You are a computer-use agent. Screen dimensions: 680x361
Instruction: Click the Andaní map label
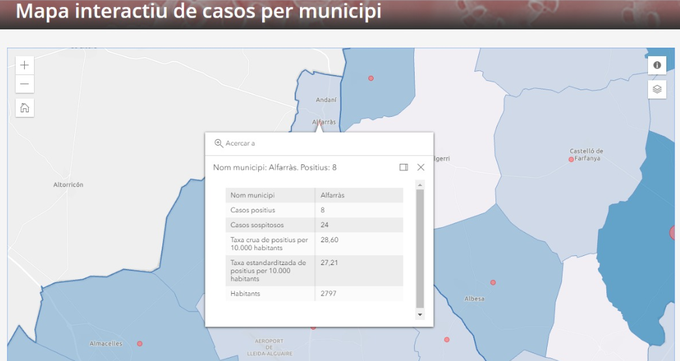point(326,100)
